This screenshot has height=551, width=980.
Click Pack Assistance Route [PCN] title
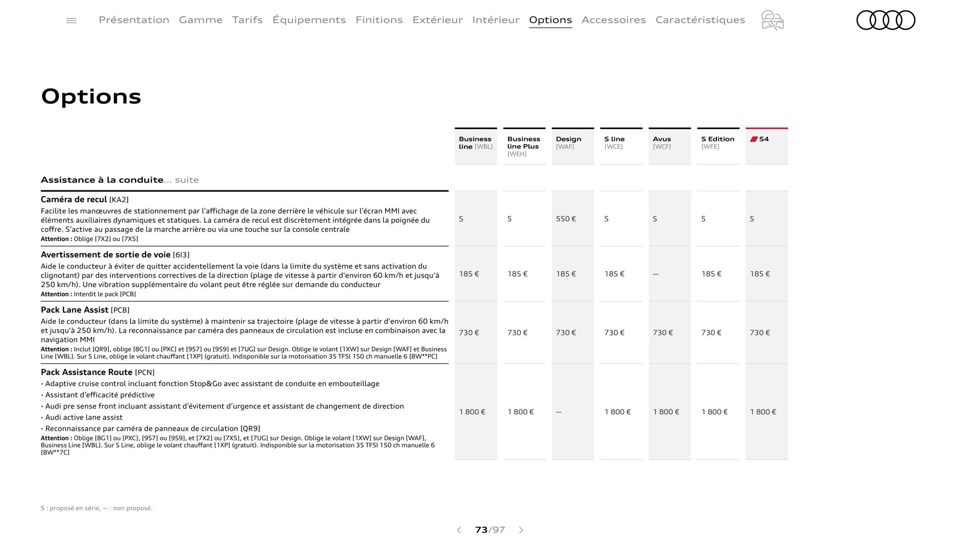click(x=97, y=372)
